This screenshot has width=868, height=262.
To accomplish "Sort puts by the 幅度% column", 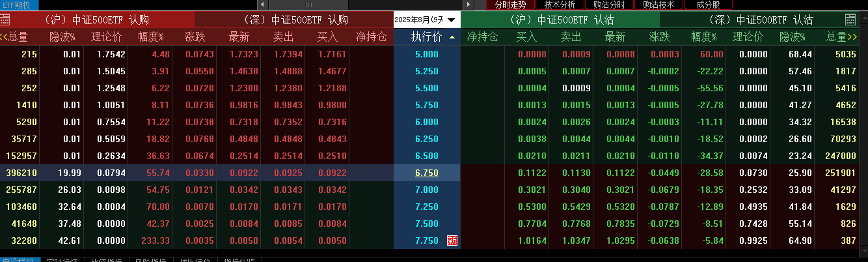I will coord(704,37).
